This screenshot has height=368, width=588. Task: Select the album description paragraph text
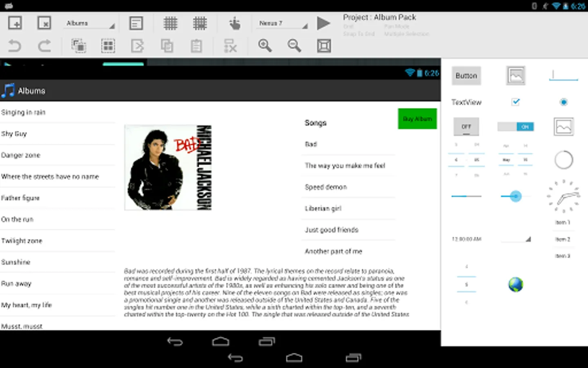[267, 292]
